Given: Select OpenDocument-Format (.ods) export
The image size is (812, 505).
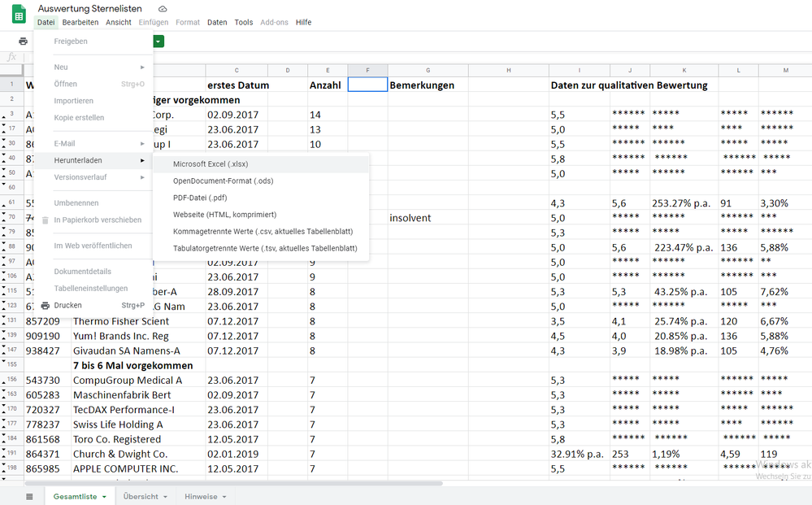Looking at the screenshot, I should pyautogui.click(x=224, y=181).
